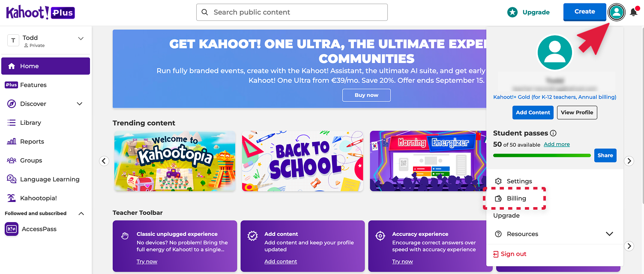Expand the Discover submenu chevron
The height and width of the screenshot is (274, 644).
click(80, 104)
